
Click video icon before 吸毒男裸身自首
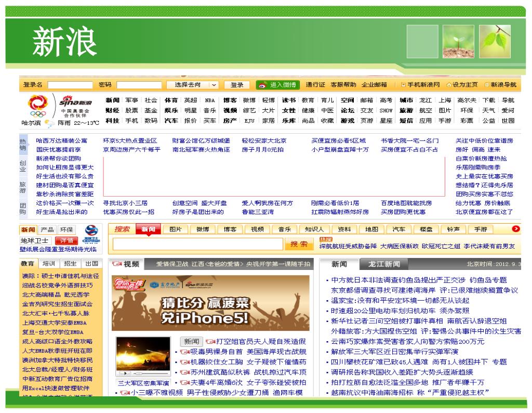pyautogui.click(x=184, y=352)
